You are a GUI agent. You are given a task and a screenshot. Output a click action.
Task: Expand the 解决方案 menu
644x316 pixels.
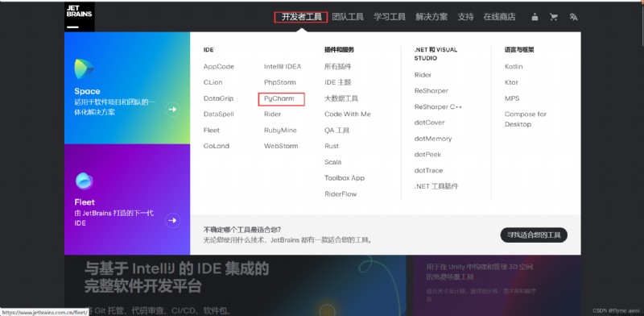point(431,17)
